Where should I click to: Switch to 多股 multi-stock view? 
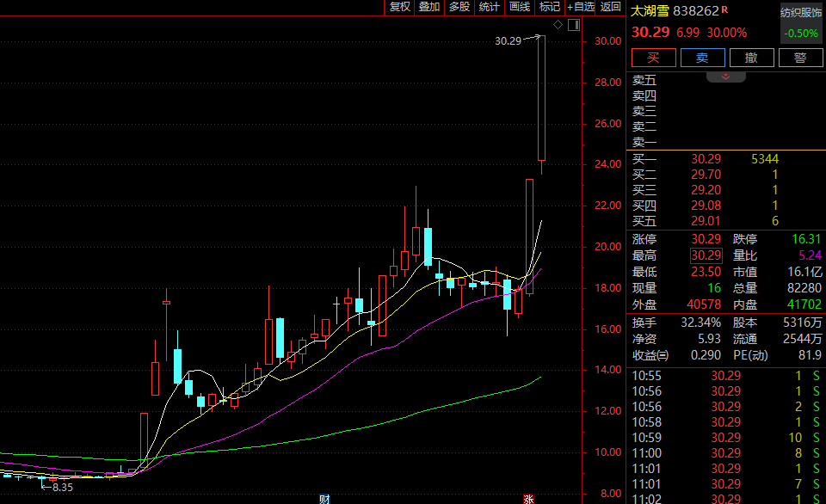tap(459, 7)
